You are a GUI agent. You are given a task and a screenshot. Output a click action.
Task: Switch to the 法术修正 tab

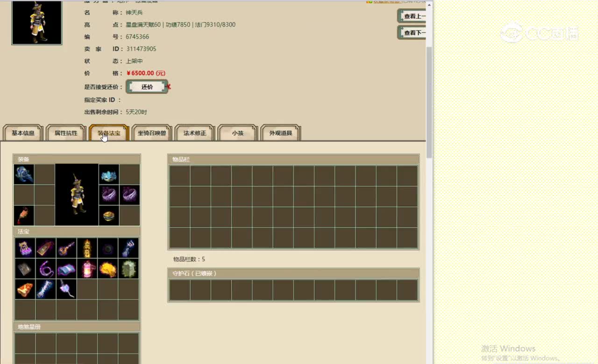pos(195,133)
